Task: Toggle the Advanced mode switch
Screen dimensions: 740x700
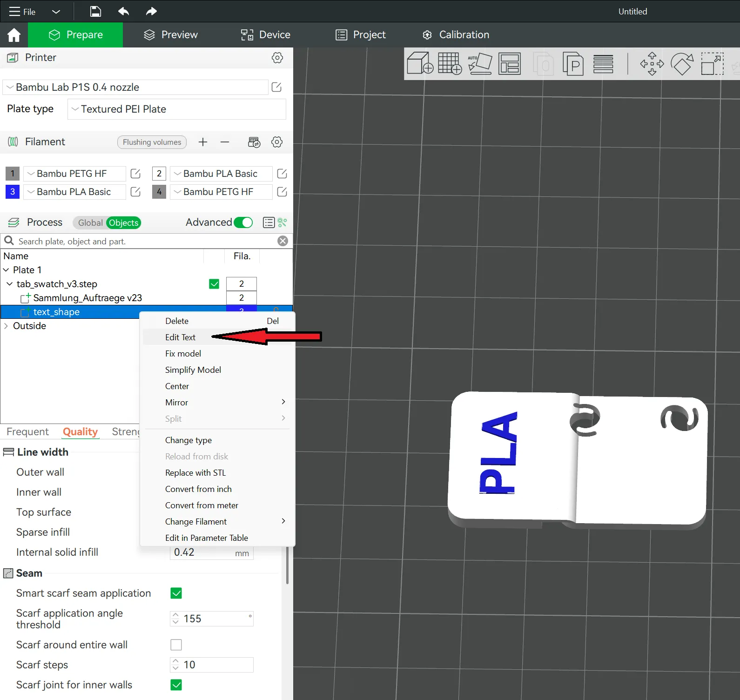Action: (243, 222)
